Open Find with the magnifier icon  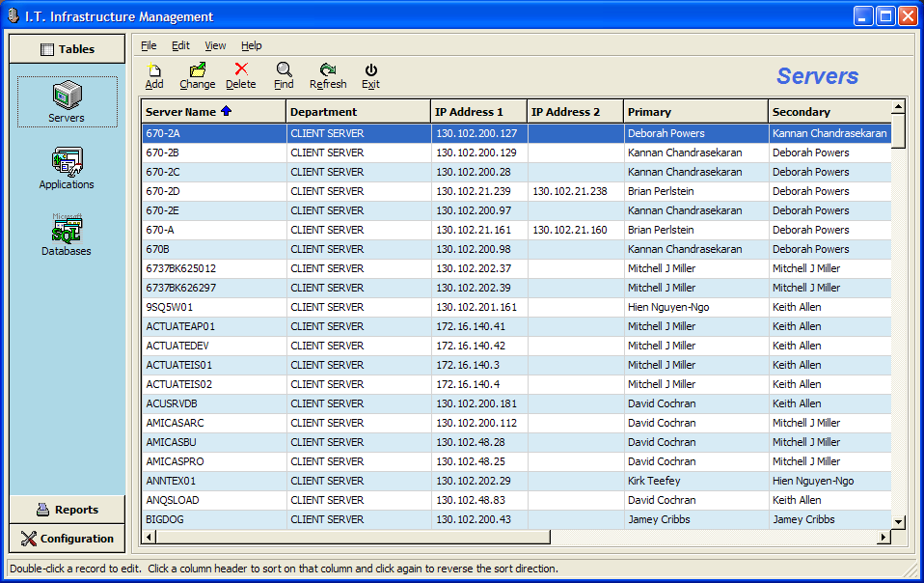coord(284,69)
